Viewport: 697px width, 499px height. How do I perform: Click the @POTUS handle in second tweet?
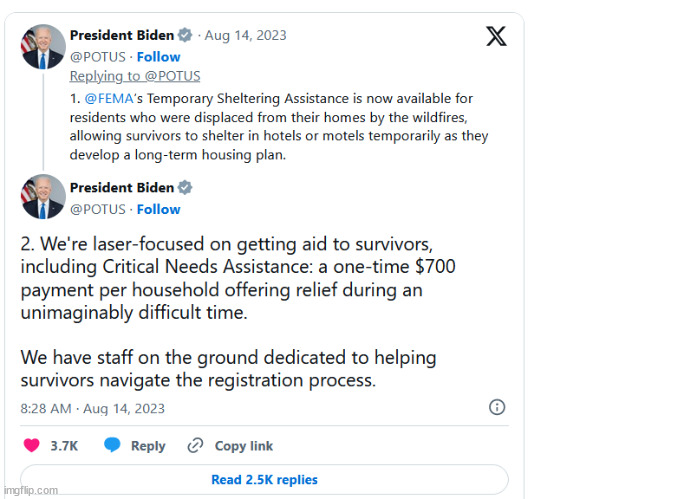(98, 209)
